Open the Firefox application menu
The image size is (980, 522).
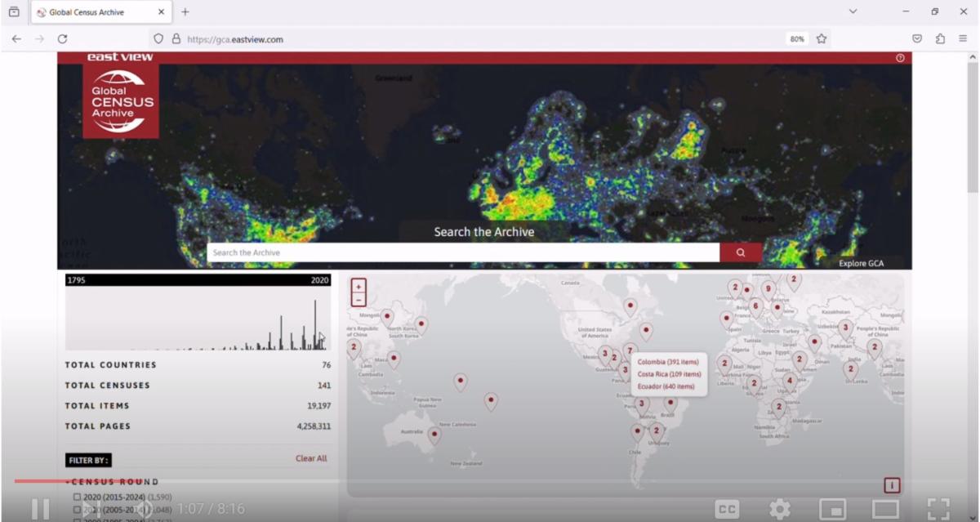pos(963,38)
